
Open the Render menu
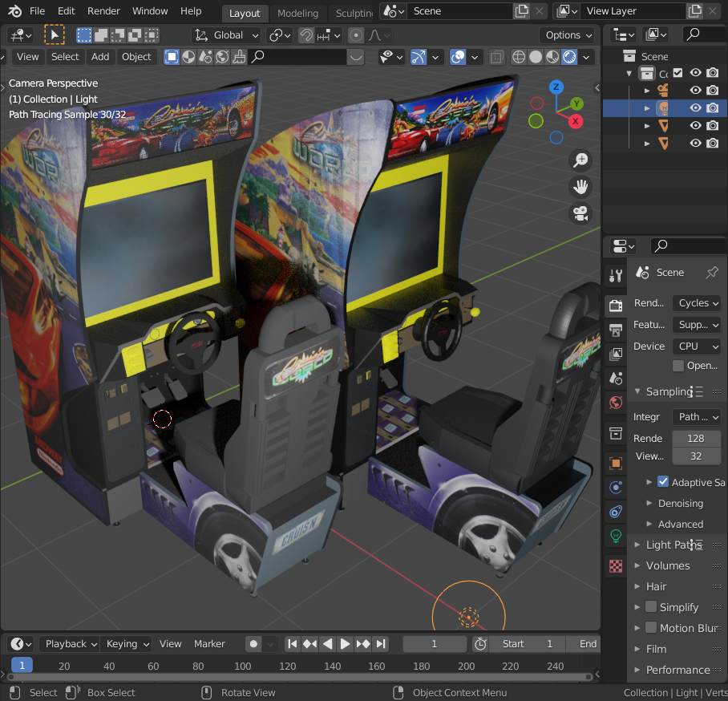click(103, 10)
